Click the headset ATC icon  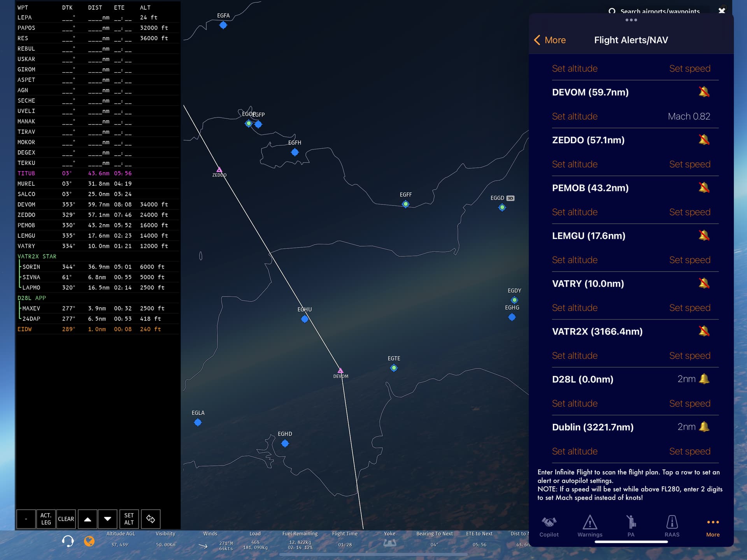68,541
